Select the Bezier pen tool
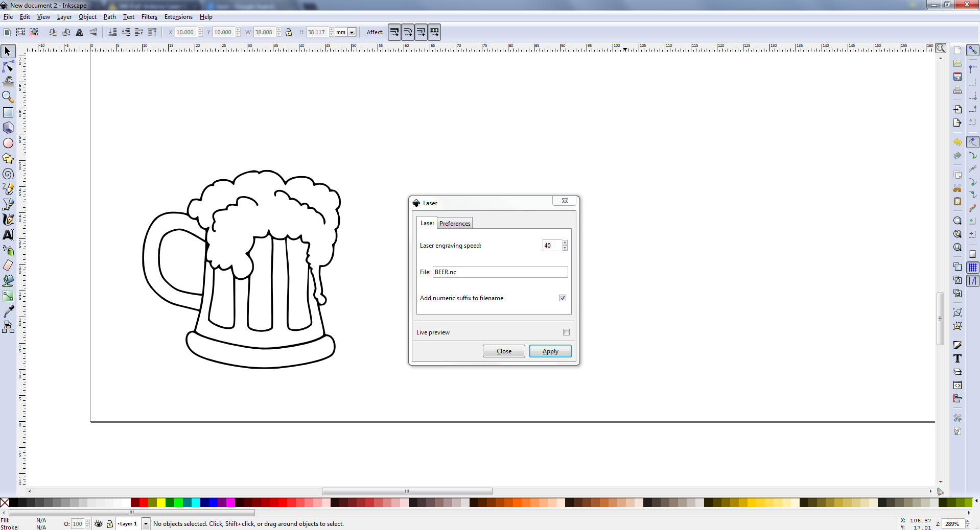This screenshot has width=980, height=530. point(8,204)
